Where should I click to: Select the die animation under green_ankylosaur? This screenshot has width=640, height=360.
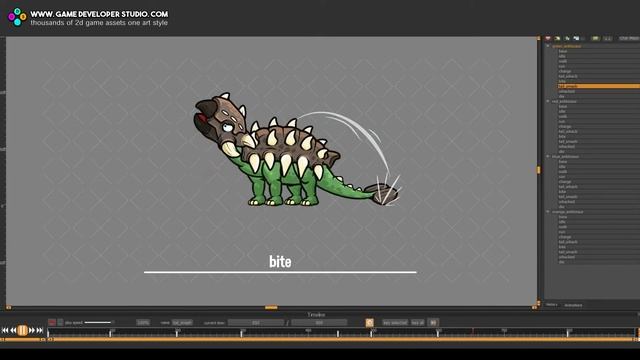click(x=562, y=96)
